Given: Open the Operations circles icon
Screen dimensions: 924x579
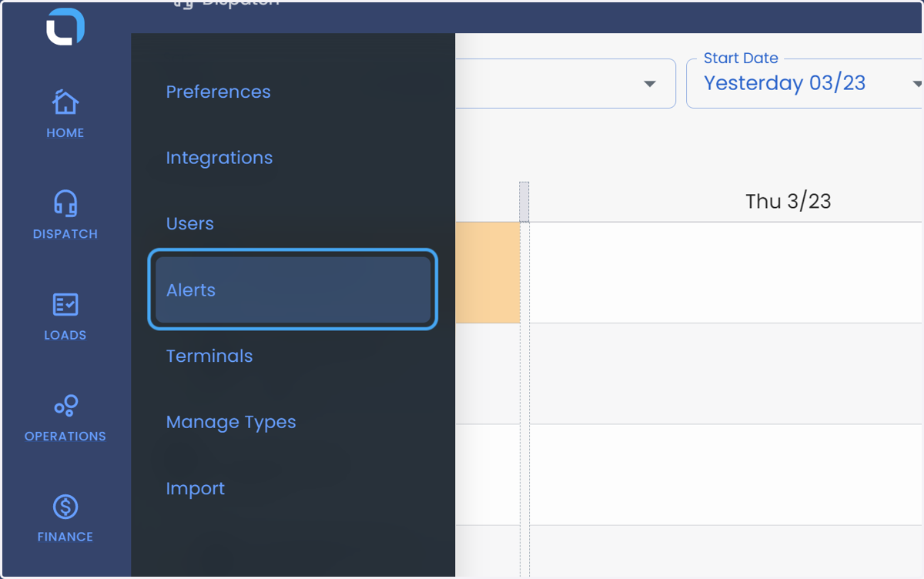Looking at the screenshot, I should pos(65,405).
